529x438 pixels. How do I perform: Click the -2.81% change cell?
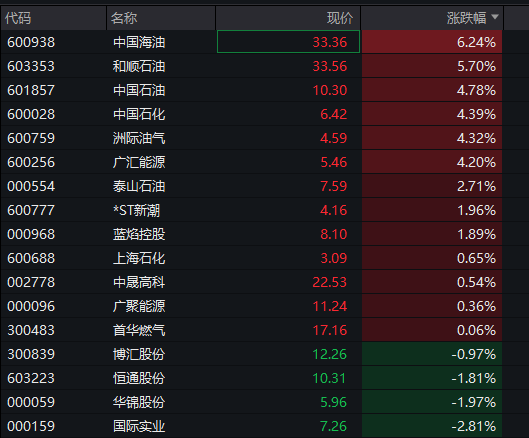coord(432,426)
